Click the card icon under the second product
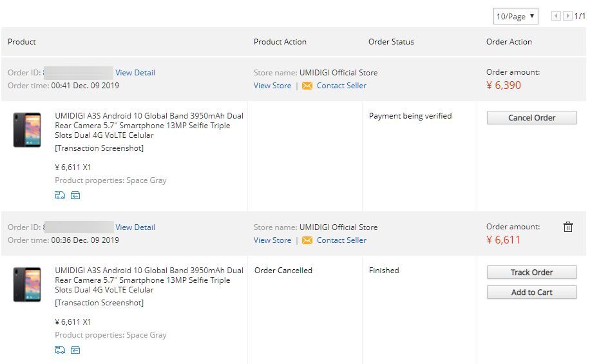This screenshot has width=590, height=364. (x=75, y=350)
